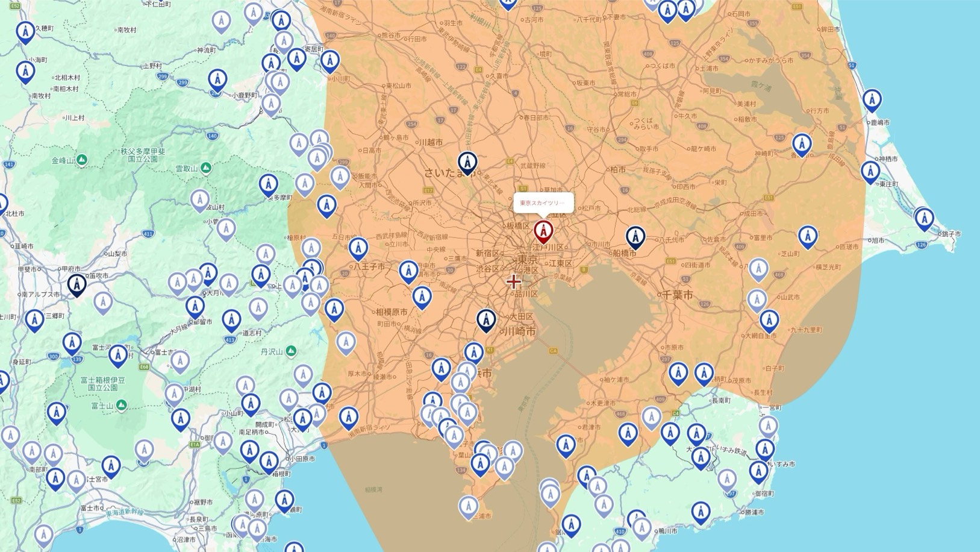The image size is (980, 552).
Task: Click the red Tokyo Skytree tower marker
Action: 543,231
